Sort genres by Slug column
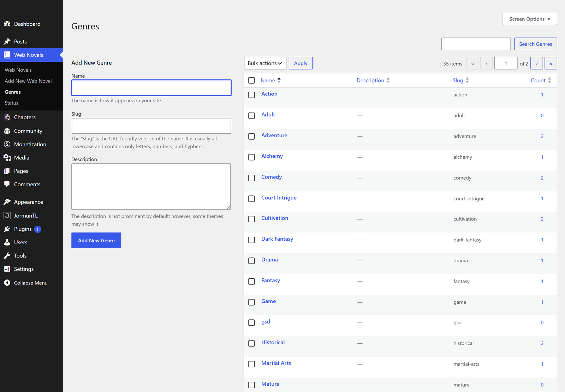The image size is (565, 392). tap(461, 80)
